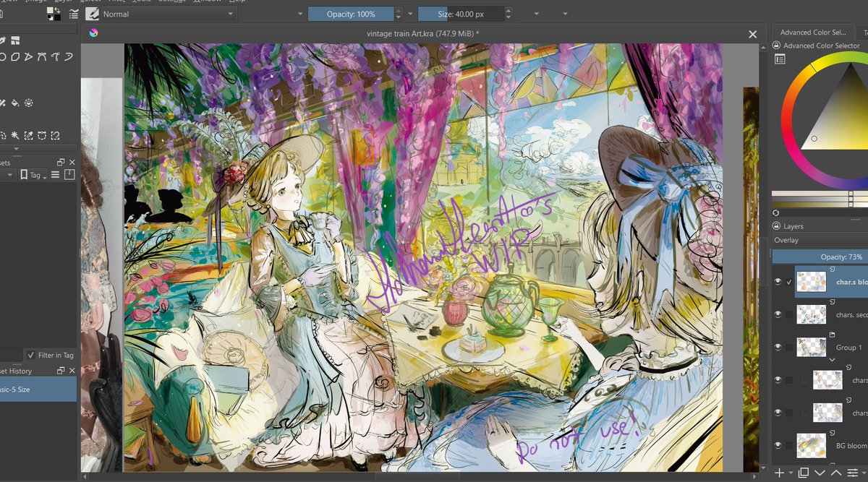868x482 pixels.
Task: Collapse the Group 1 layer
Action: (x=833, y=359)
